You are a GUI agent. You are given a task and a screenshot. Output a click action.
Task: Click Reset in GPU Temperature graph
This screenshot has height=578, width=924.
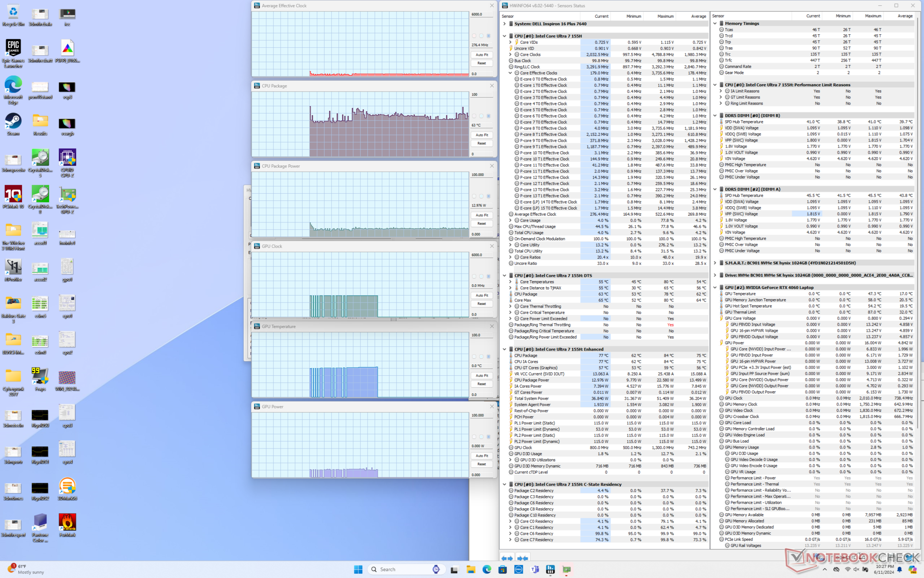click(482, 384)
